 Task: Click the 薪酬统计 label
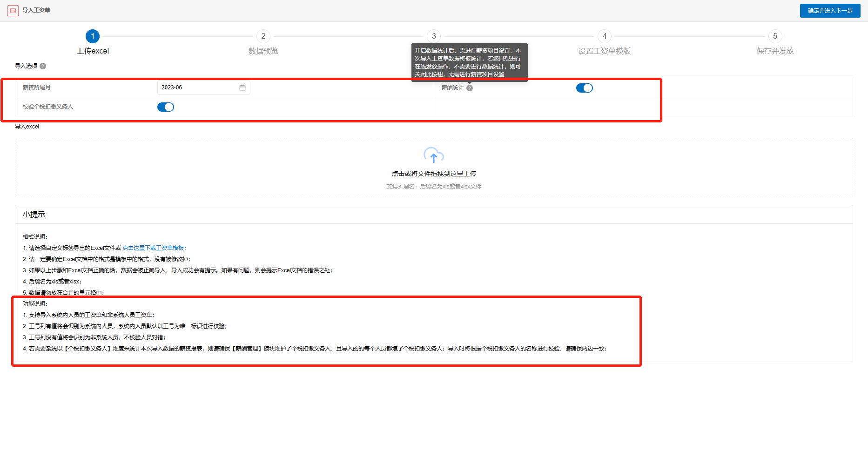point(452,88)
